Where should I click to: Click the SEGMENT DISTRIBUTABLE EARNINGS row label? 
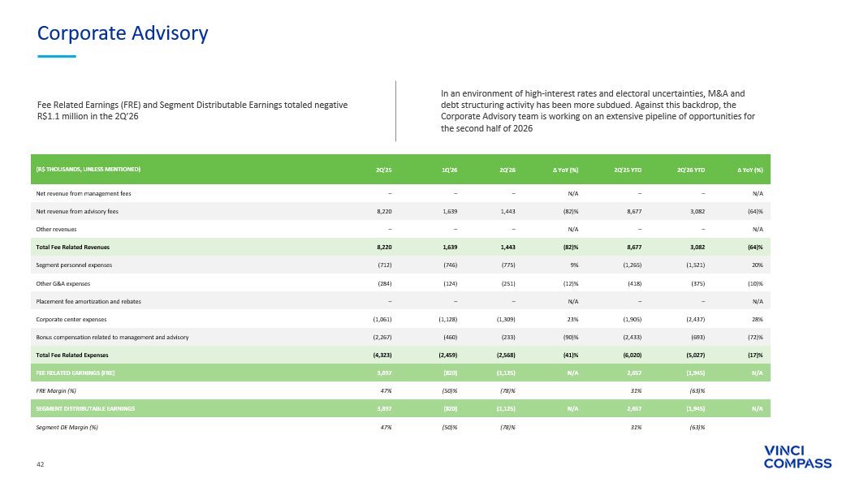(85, 408)
